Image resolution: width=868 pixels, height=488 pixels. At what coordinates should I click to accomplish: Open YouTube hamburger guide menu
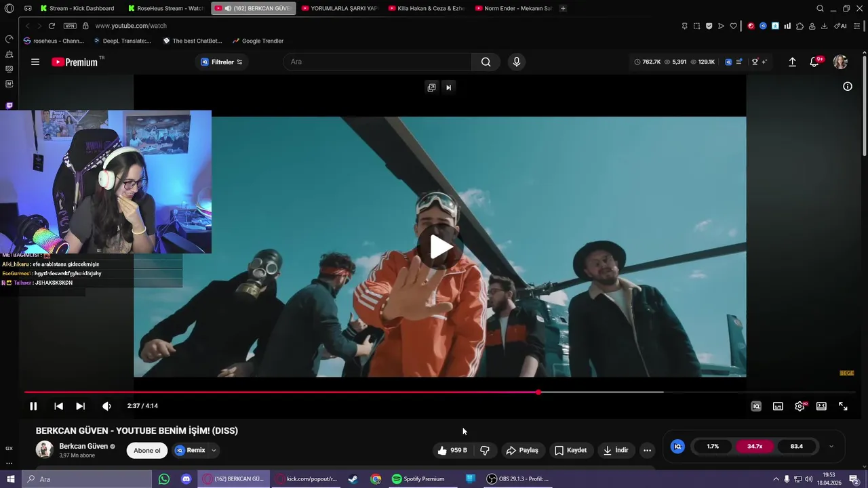35,62
